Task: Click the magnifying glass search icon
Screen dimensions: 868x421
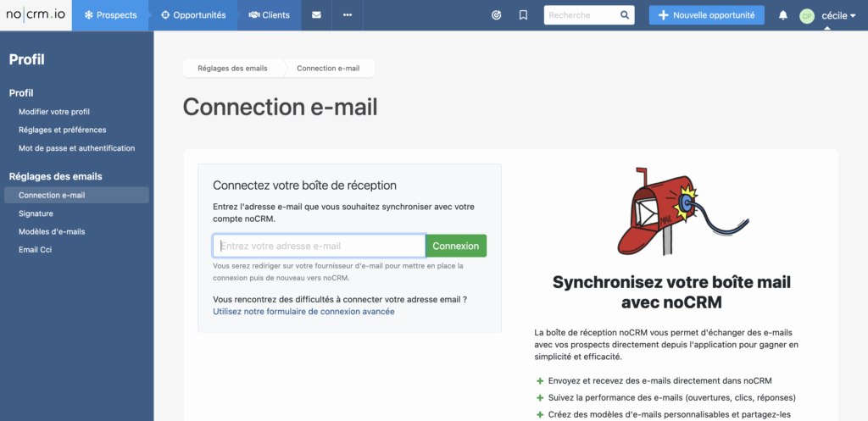Action: point(625,15)
